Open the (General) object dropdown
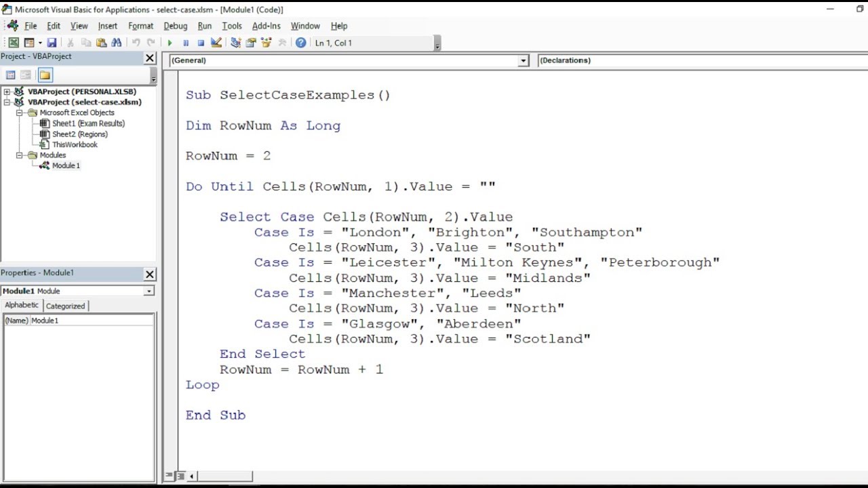868x488 pixels. 524,61
